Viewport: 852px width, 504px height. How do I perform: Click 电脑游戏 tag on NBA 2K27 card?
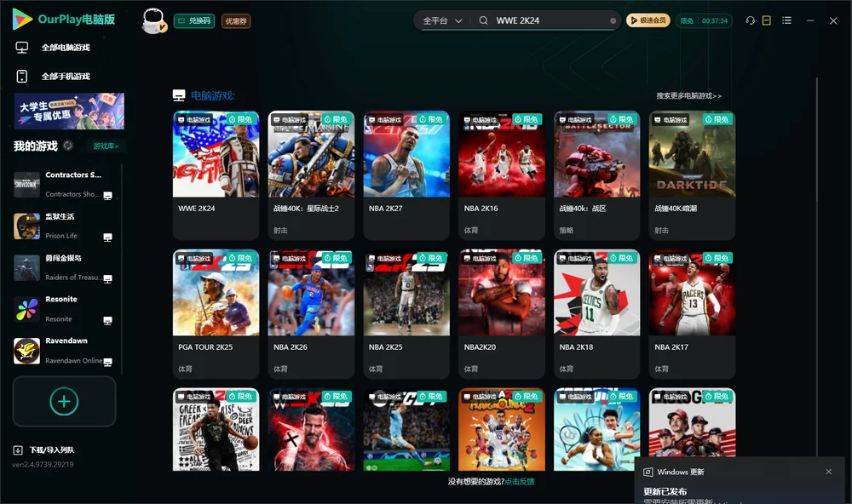click(x=385, y=120)
